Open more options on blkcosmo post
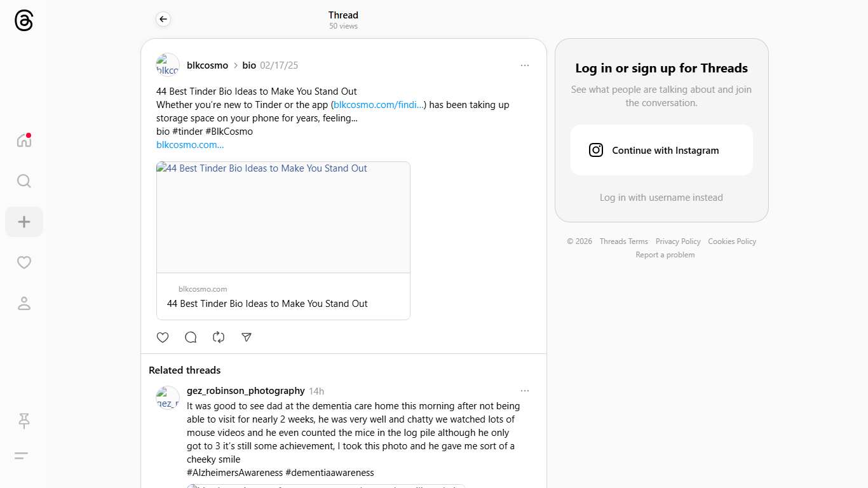This screenshot has width=868, height=488. coord(524,65)
